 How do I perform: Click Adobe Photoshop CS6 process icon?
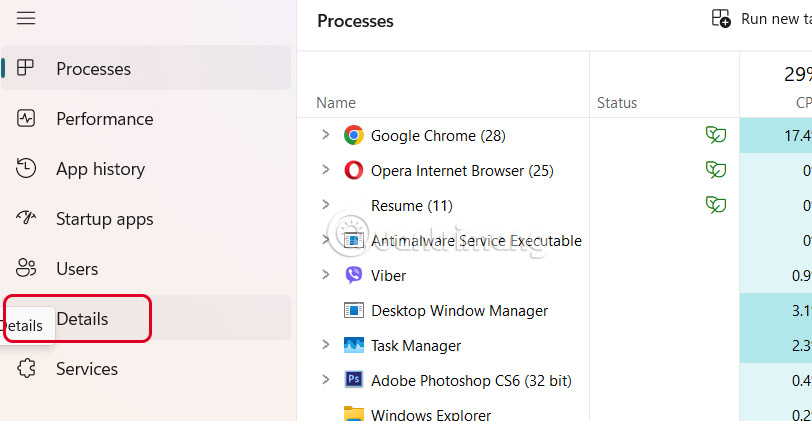click(353, 380)
